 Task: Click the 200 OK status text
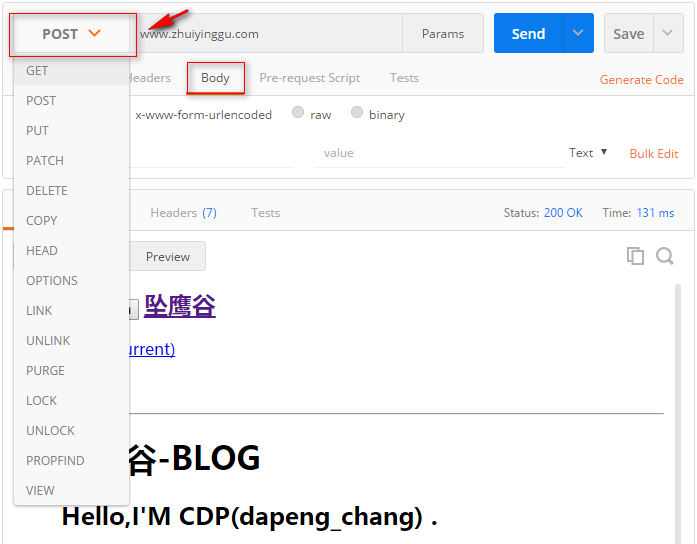coord(563,213)
